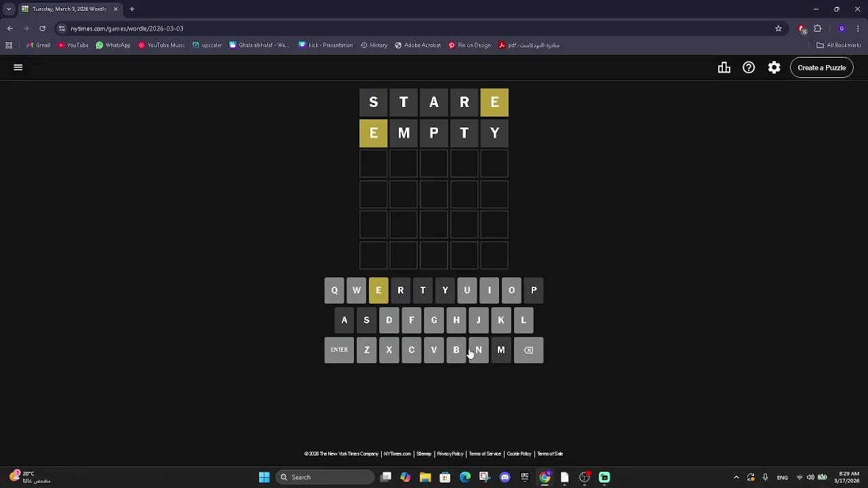The height and width of the screenshot is (488, 868).
Task: Open the All Bookmarks folder
Action: click(839, 45)
